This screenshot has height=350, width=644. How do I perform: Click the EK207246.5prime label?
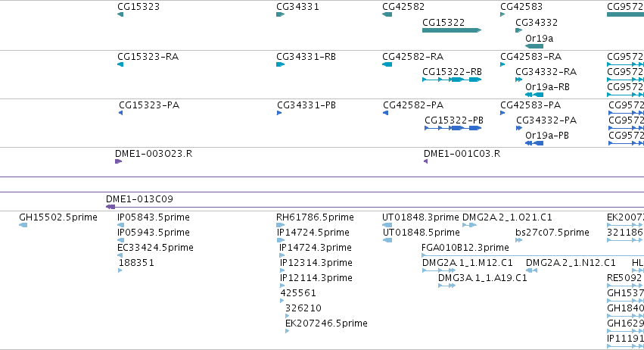pos(326,323)
